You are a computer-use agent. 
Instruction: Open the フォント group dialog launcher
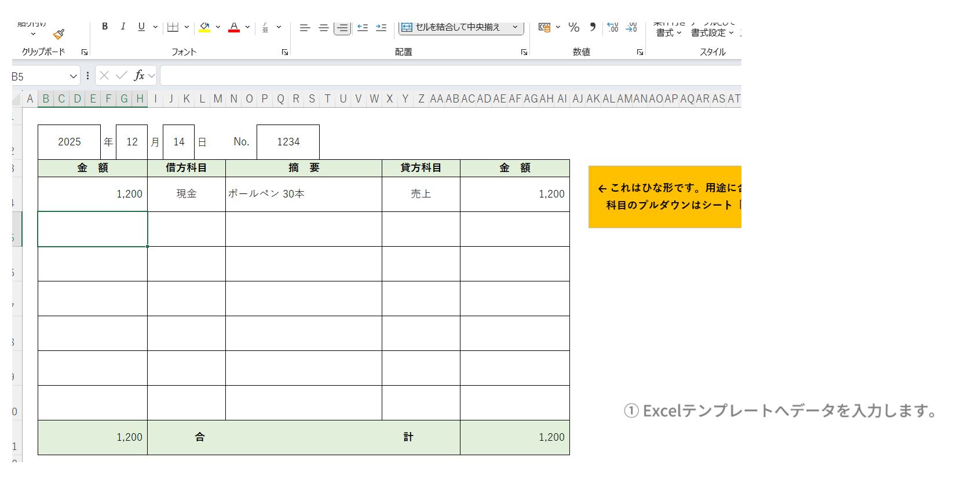coord(285,52)
